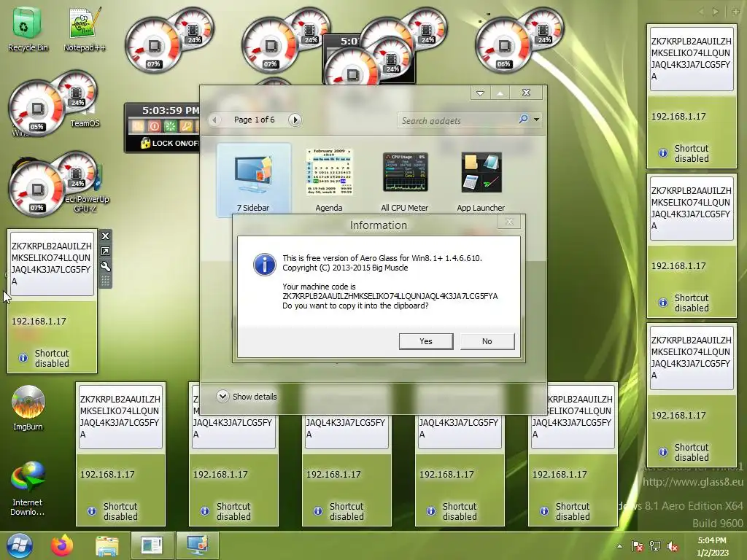This screenshot has width=747, height=560.
Task: Click the magnifier search icon in gadget gallery
Action: [x=523, y=119]
